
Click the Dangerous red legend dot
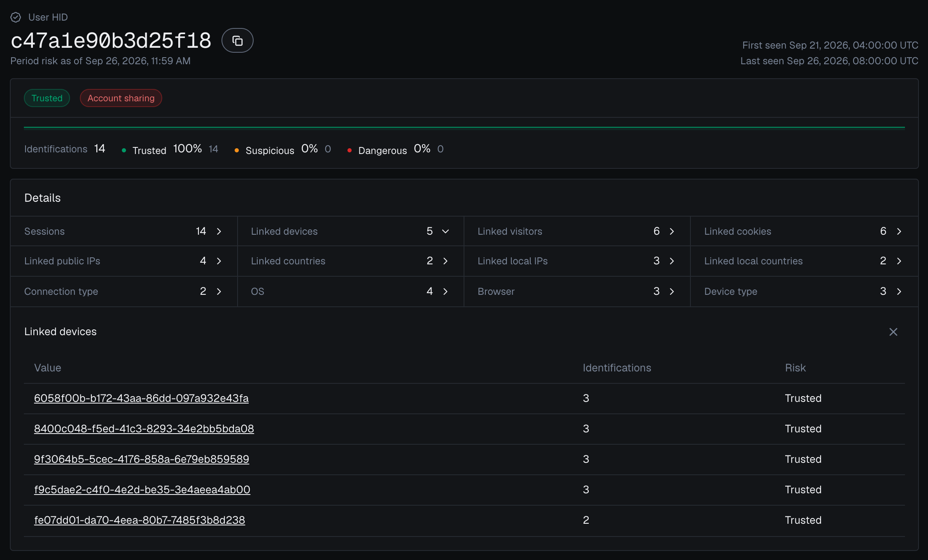pos(350,151)
